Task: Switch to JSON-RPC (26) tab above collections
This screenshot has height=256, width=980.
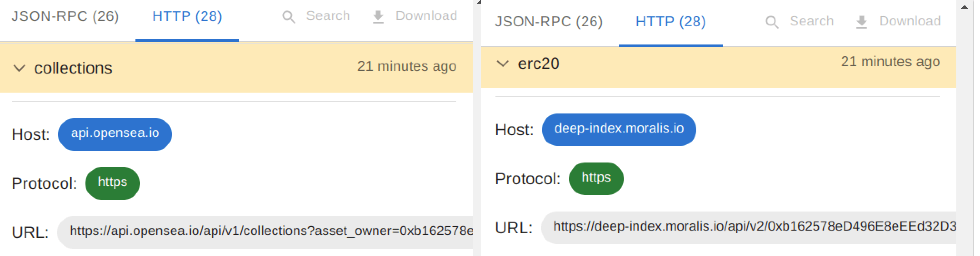Action: [65, 16]
